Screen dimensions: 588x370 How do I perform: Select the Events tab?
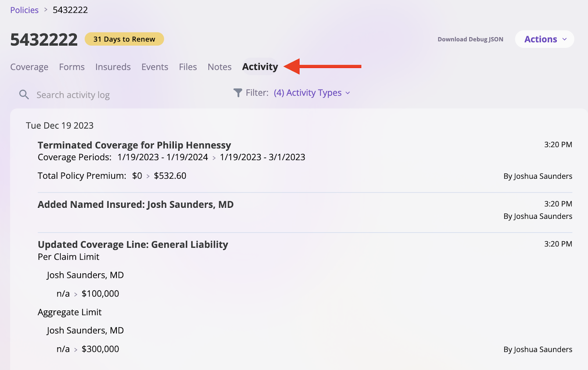155,67
